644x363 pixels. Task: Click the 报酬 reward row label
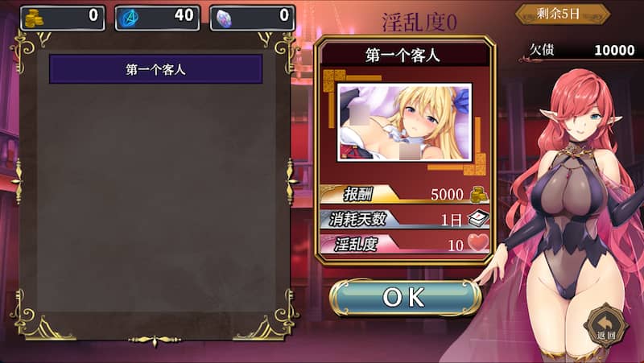click(358, 194)
